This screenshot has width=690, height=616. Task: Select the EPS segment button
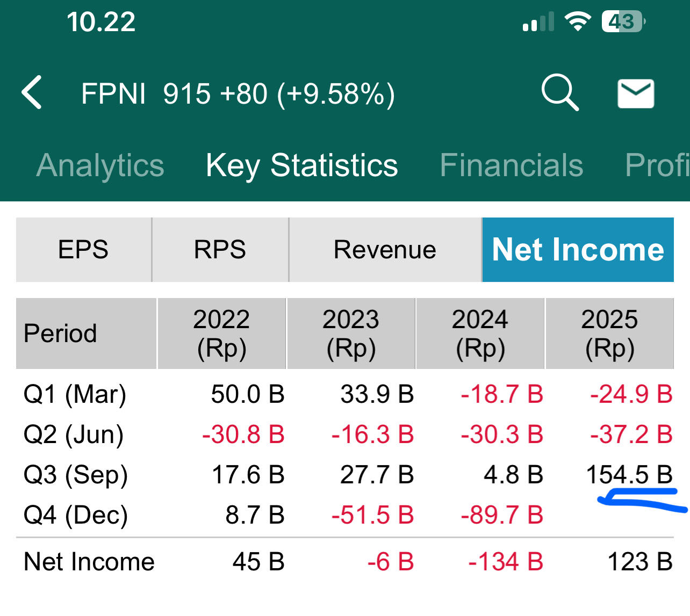83,250
